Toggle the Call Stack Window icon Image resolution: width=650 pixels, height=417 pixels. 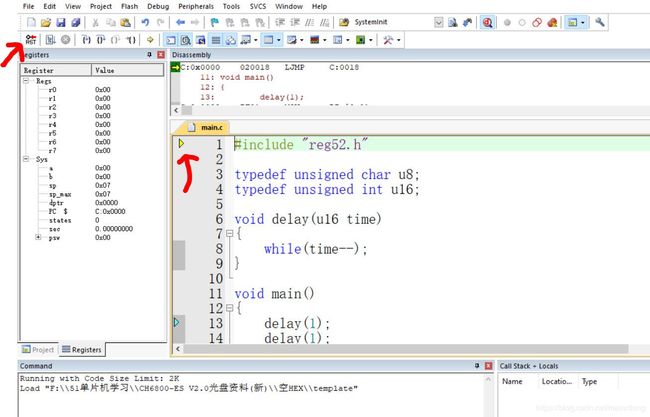230,40
